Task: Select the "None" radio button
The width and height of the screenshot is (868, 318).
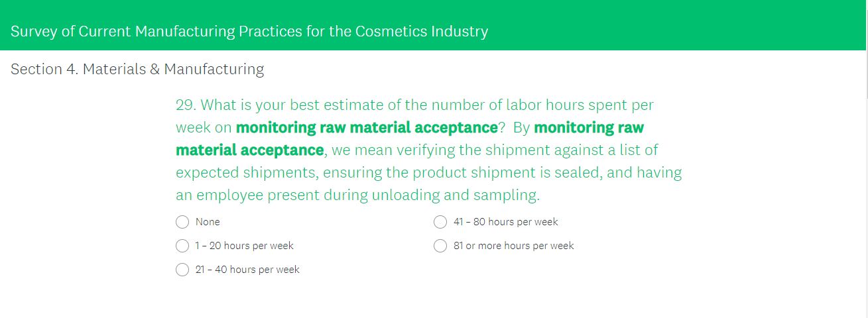Action: 182,222
